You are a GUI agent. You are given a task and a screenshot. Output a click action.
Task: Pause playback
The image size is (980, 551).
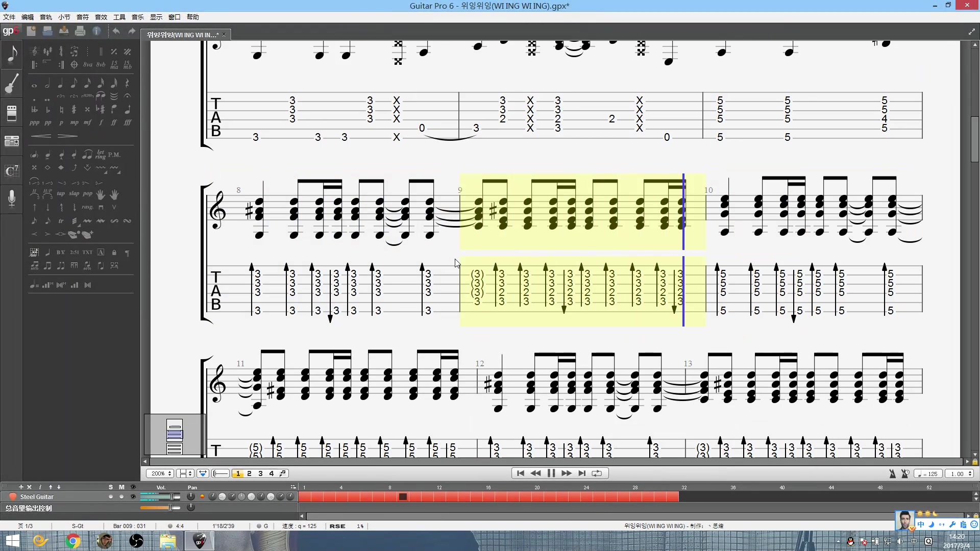(x=551, y=473)
